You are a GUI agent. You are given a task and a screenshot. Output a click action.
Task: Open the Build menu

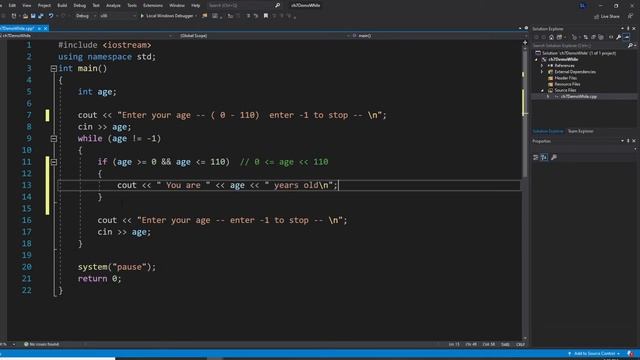click(62, 5)
